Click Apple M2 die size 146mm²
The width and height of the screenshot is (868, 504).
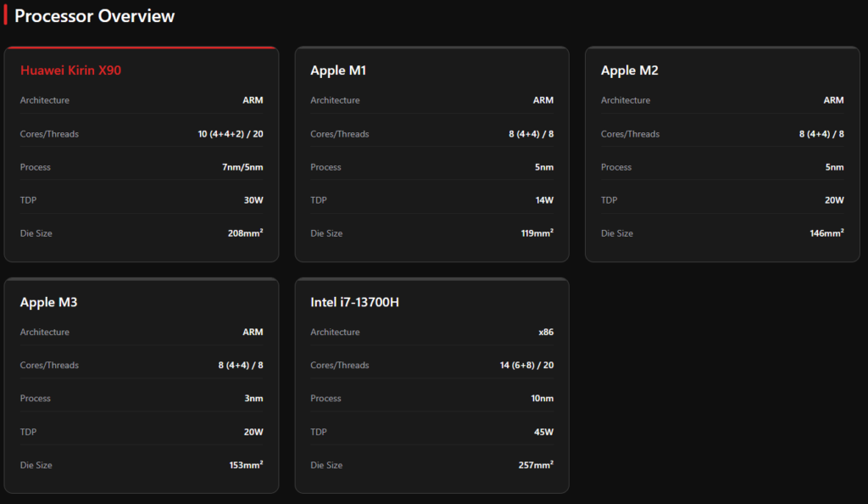point(827,233)
